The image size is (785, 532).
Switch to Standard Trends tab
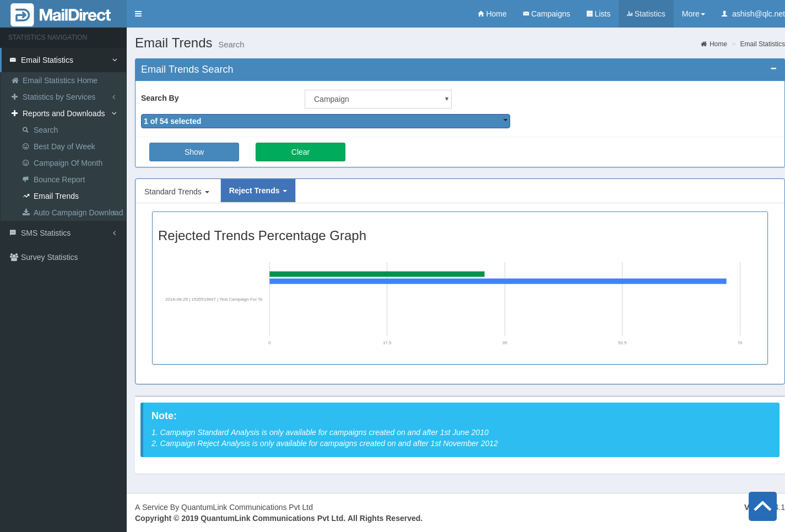pos(177,192)
